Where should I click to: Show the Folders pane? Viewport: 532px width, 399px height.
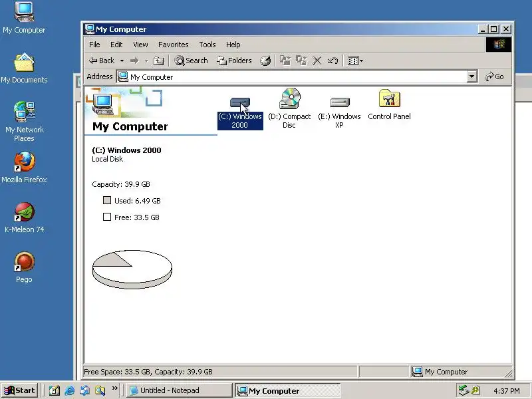pyautogui.click(x=235, y=61)
